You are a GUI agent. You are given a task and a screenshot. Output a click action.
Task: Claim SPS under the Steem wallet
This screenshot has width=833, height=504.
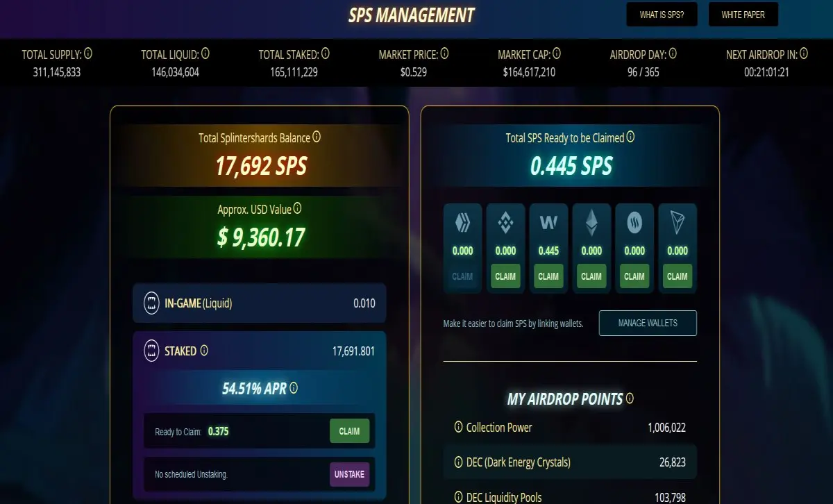[634, 276]
